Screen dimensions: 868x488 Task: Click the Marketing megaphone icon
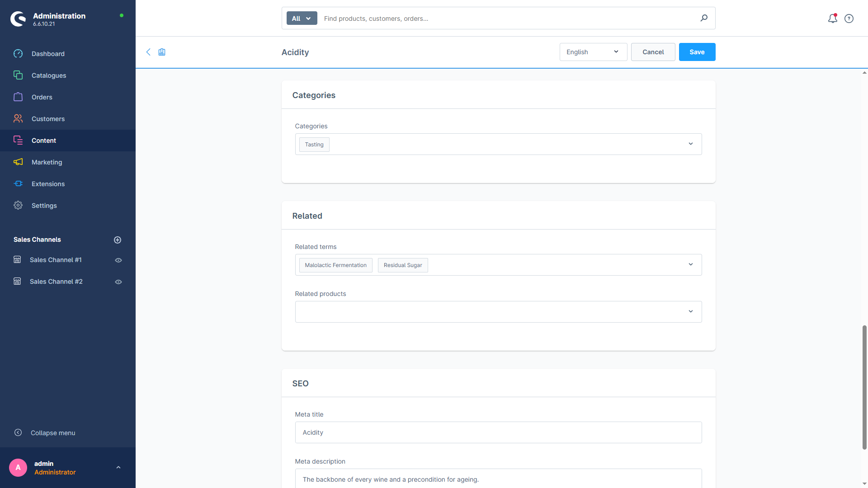pyautogui.click(x=18, y=162)
